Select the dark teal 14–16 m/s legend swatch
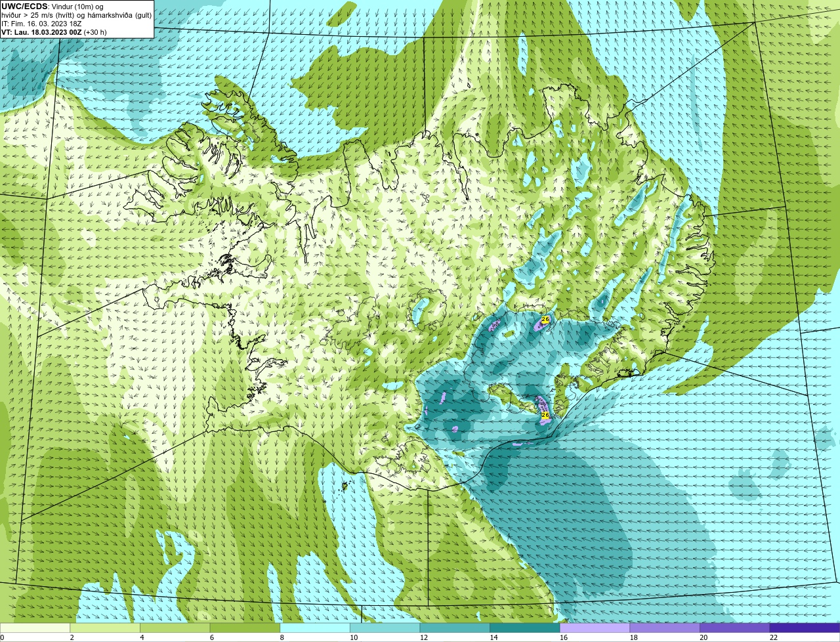The image size is (840, 642). 525,628
